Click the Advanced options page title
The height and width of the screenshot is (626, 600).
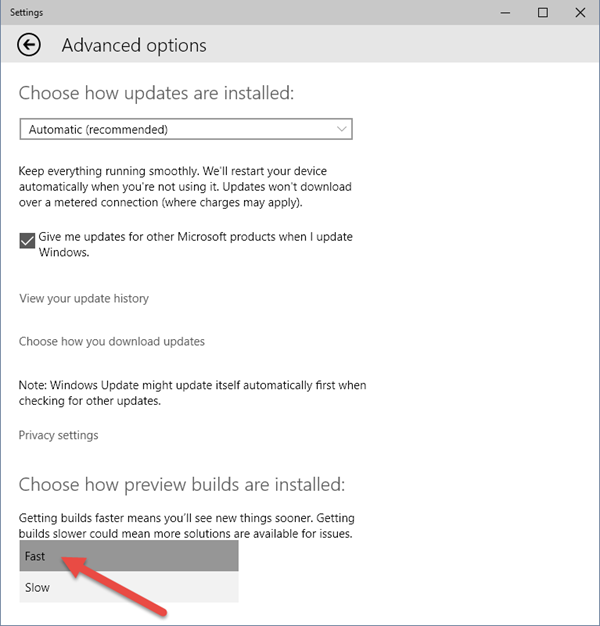[134, 45]
